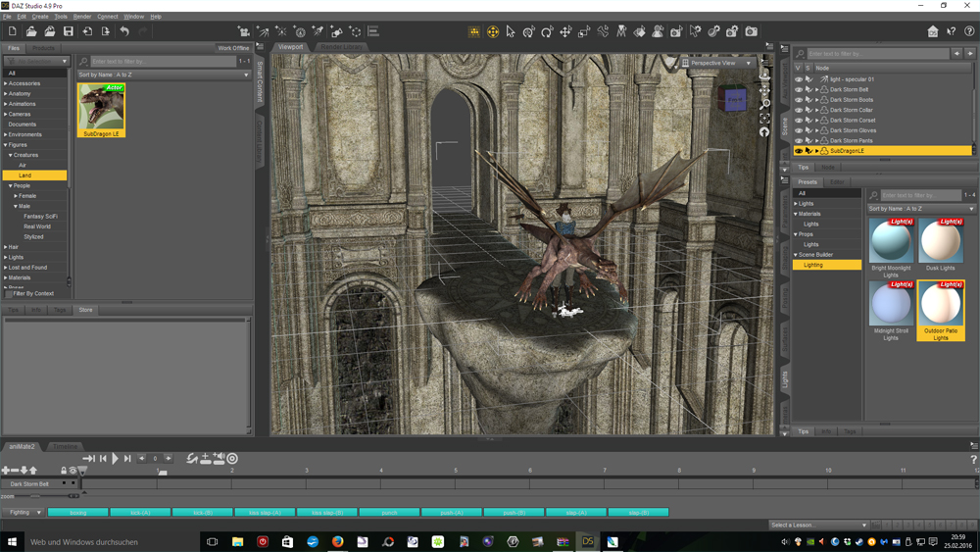Open the Fighting category dropdown

[x=25, y=512]
